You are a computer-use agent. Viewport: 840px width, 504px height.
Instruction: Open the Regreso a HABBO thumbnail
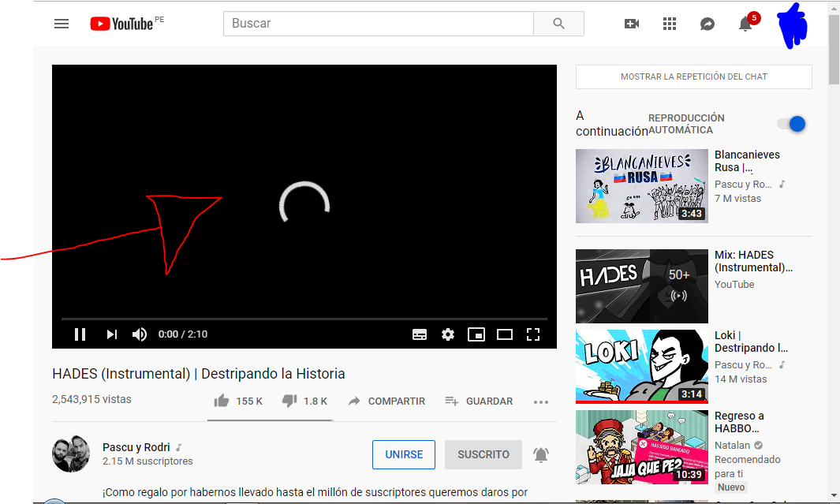(642, 447)
